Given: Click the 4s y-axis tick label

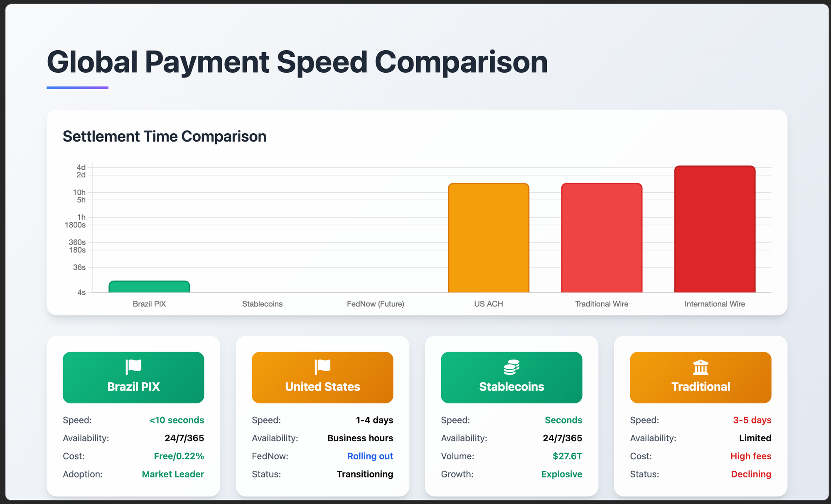Looking at the screenshot, I should 81,292.
